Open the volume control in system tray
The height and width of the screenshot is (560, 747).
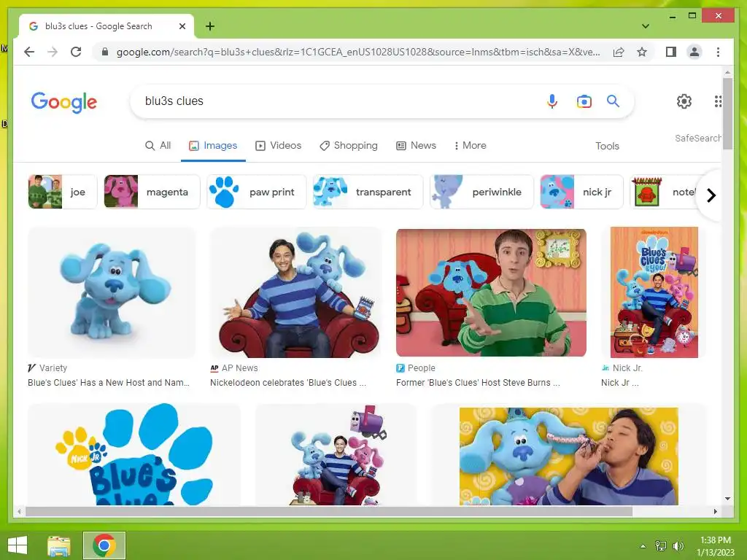[678, 546]
